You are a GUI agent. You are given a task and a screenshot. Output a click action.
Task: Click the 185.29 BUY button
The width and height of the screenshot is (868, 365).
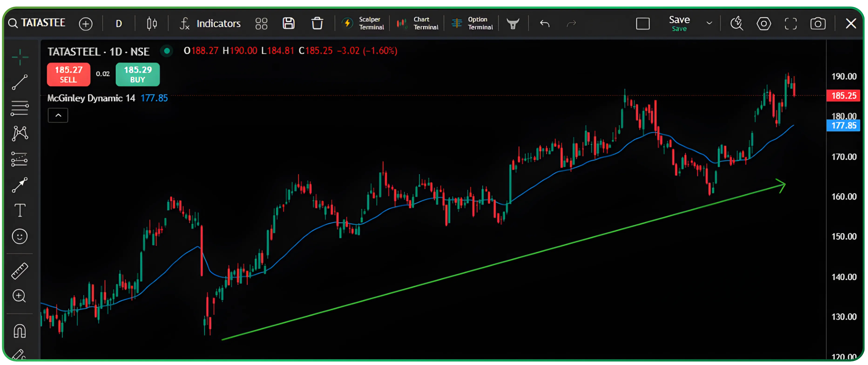tap(138, 74)
